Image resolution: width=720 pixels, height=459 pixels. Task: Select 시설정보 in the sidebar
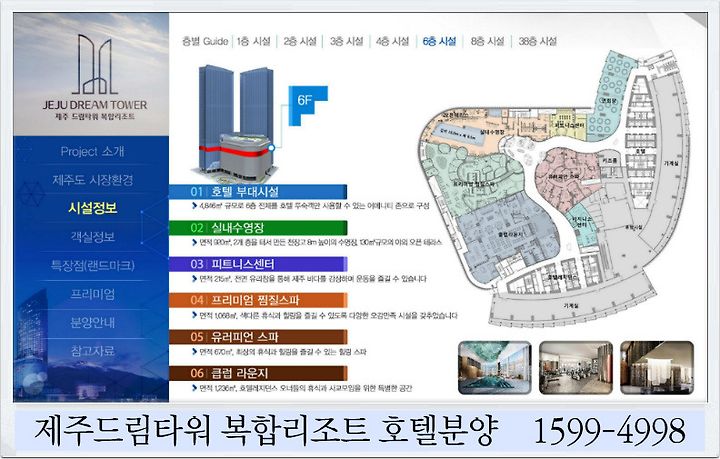tap(92, 208)
